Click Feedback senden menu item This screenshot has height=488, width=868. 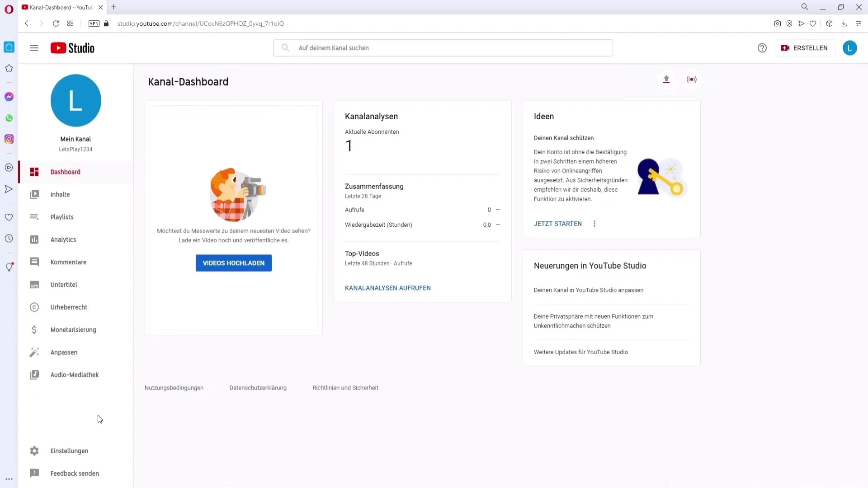coord(75,473)
